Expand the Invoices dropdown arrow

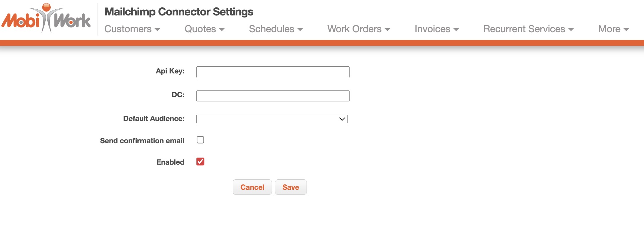pos(456,30)
